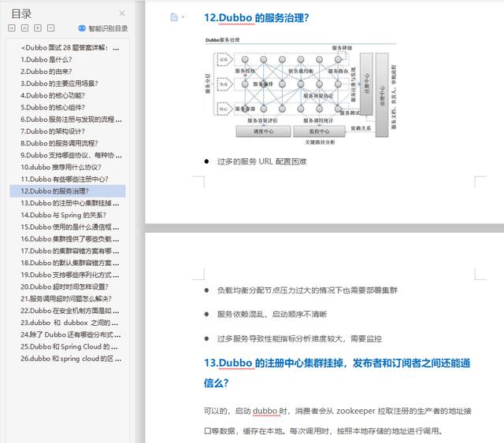Go to 16.Dubbo 集群提供了哪些负载
The image size is (504, 443).
[70, 239]
